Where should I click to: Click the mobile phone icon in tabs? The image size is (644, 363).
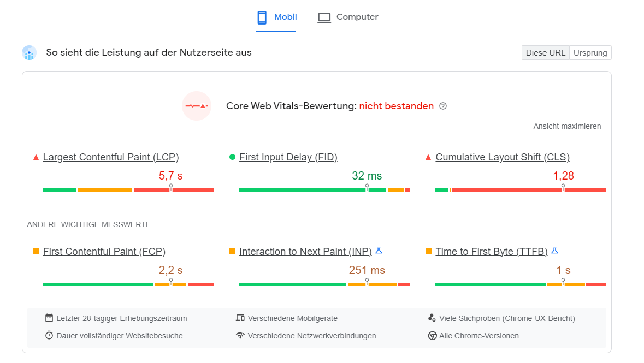pyautogui.click(x=262, y=17)
